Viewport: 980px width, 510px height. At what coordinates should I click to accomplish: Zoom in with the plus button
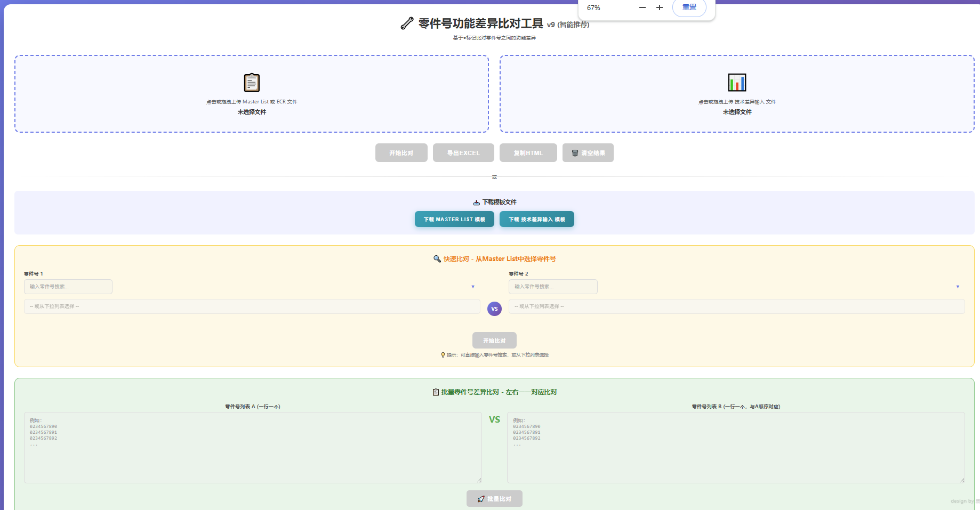(x=660, y=7)
